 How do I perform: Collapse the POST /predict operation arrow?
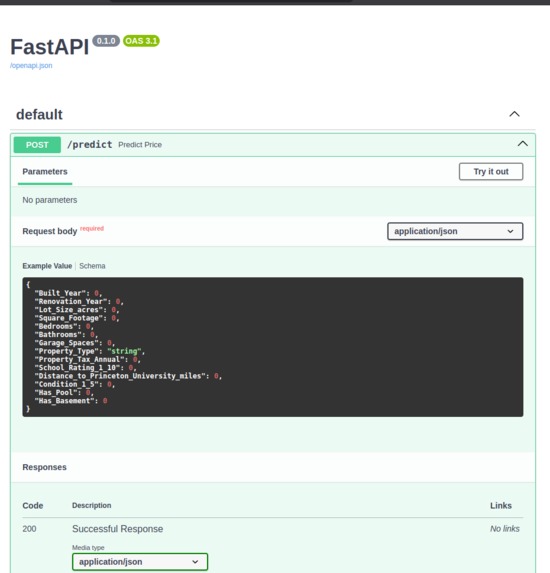[x=523, y=144]
